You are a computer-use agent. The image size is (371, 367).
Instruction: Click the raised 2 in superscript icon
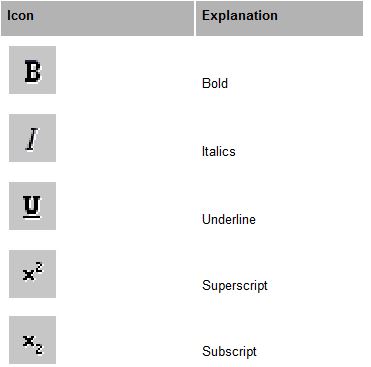[39, 268]
